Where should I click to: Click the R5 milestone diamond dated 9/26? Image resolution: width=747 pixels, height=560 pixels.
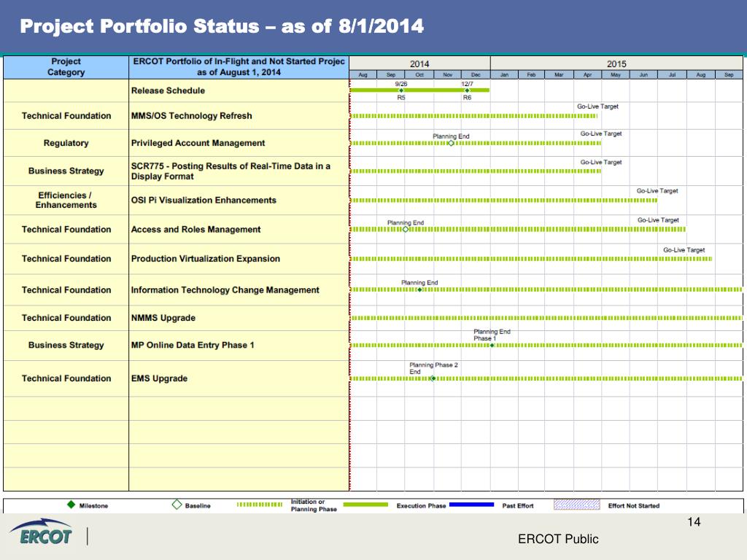(401, 90)
